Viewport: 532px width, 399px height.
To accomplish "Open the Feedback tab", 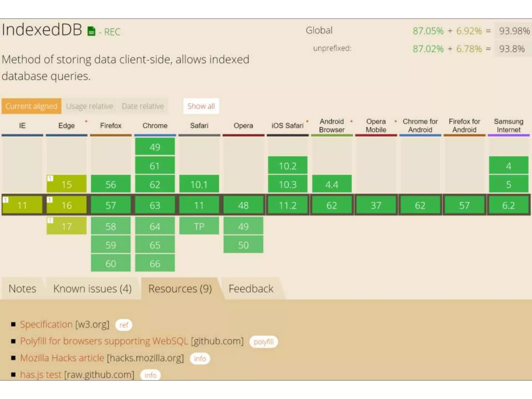I will coord(251,289).
